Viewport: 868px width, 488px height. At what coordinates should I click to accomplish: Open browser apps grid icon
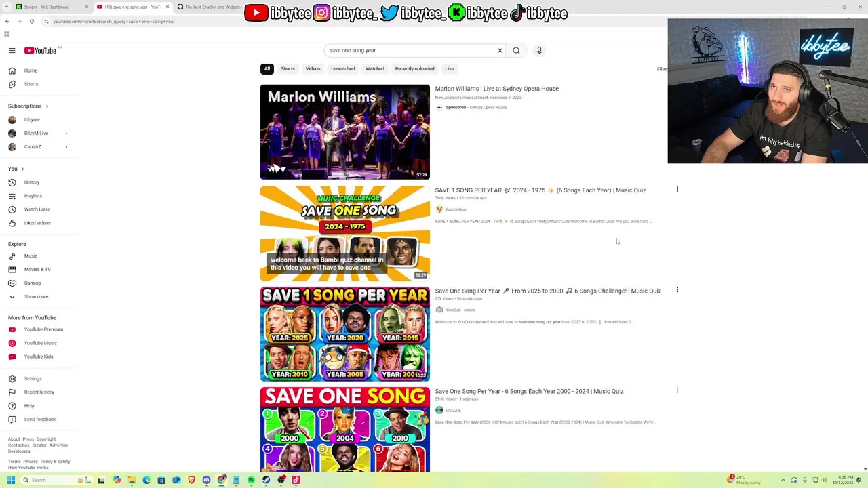pos(7,34)
